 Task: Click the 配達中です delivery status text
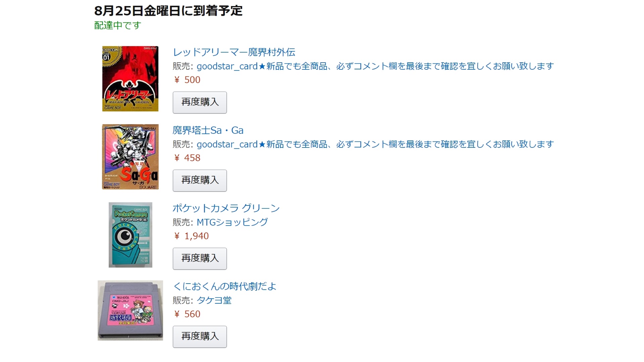pyautogui.click(x=118, y=25)
